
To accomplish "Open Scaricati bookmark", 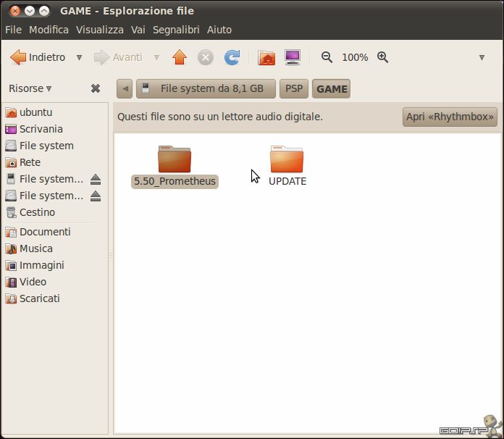I will [x=40, y=299].
